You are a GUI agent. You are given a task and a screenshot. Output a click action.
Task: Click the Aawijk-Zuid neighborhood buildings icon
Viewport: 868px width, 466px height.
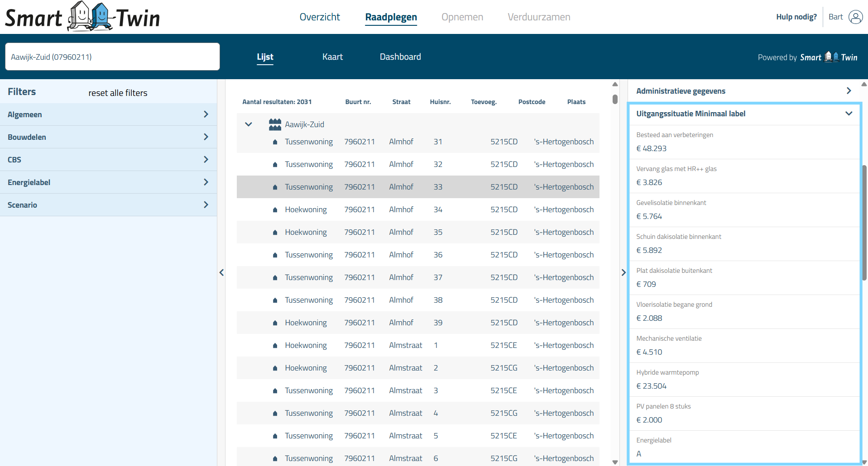(275, 124)
